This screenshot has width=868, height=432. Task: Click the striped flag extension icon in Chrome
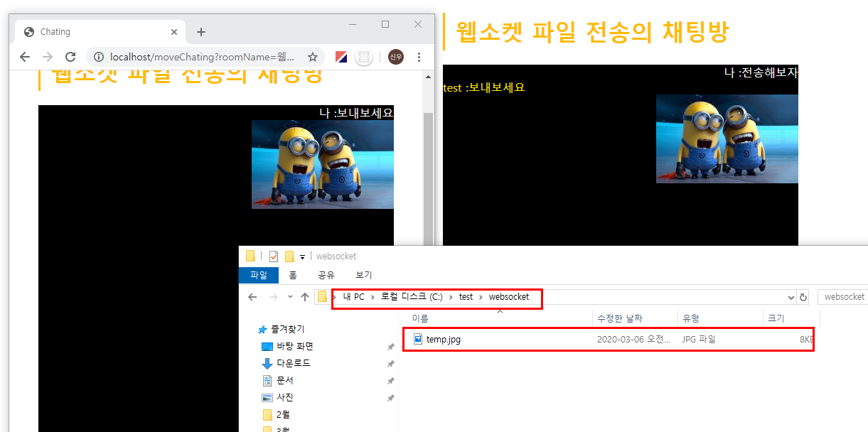pyautogui.click(x=341, y=57)
